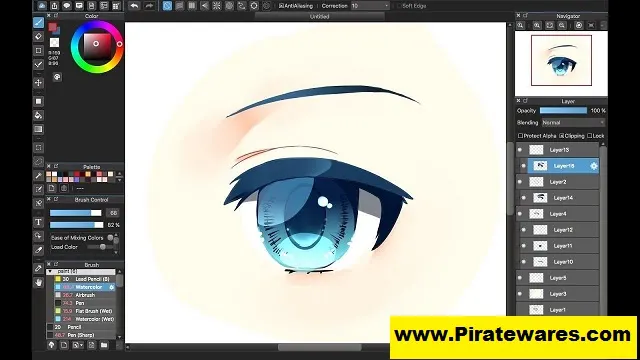The height and width of the screenshot is (360, 640).
Task: Open the Blending mode dropdown
Action: pyautogui.click(x=573, y=122)
